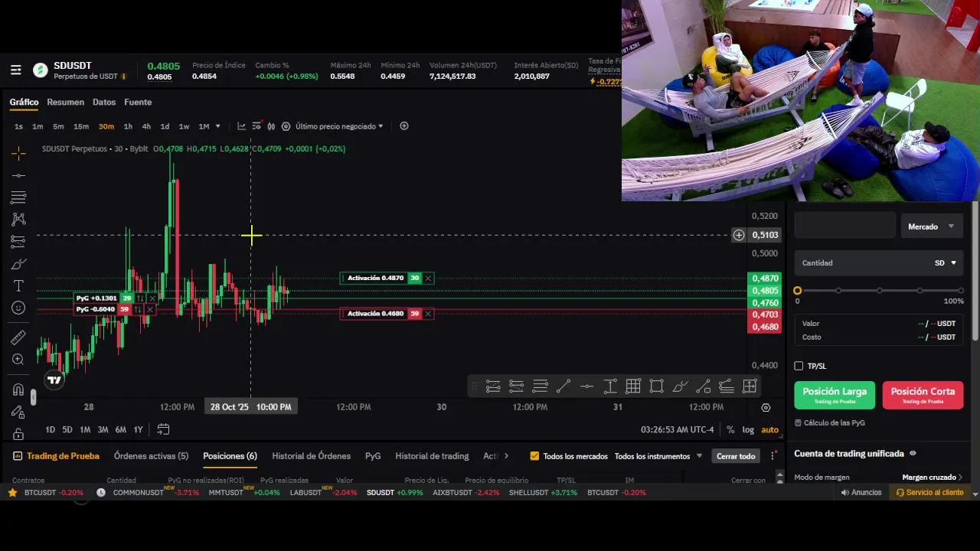980x551 pixels.
Task: Pick the rectangle tool in floating toolbar
Action: (x=657, y=386)
